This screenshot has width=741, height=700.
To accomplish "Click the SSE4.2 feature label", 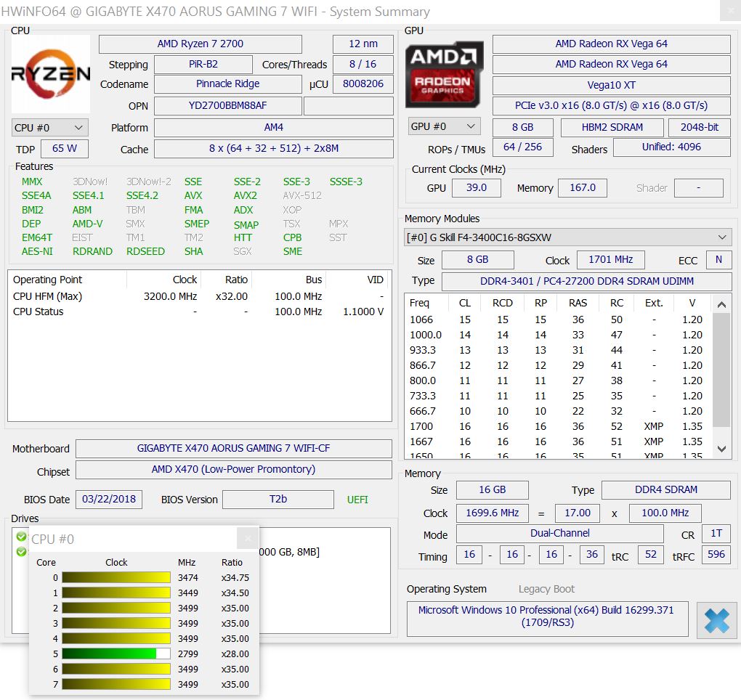I will [x=142, y=195].
